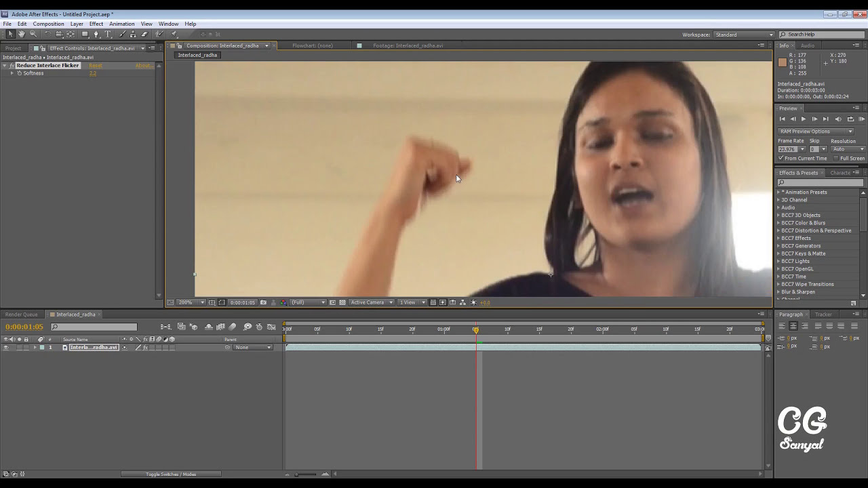Image resolution: width=868 pixels, height=488 pixels.
Task: Click timeline current-time indicator marker
Action: [476, 329]
